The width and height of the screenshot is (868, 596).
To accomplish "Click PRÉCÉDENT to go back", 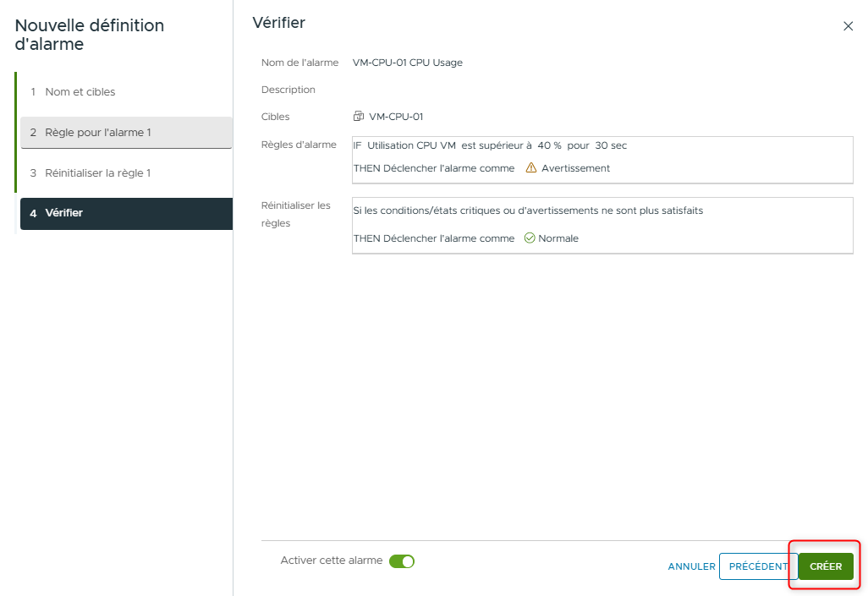I will (x=759, y=566).
